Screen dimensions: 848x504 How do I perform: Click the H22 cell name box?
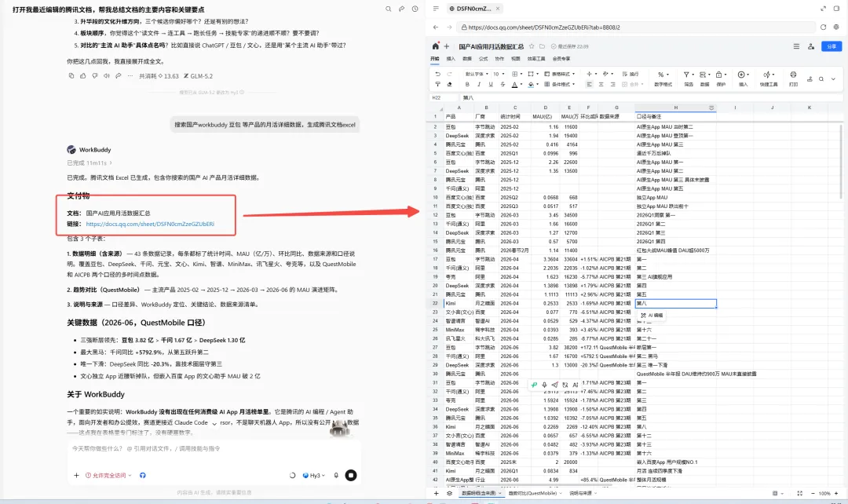[444, 98]
